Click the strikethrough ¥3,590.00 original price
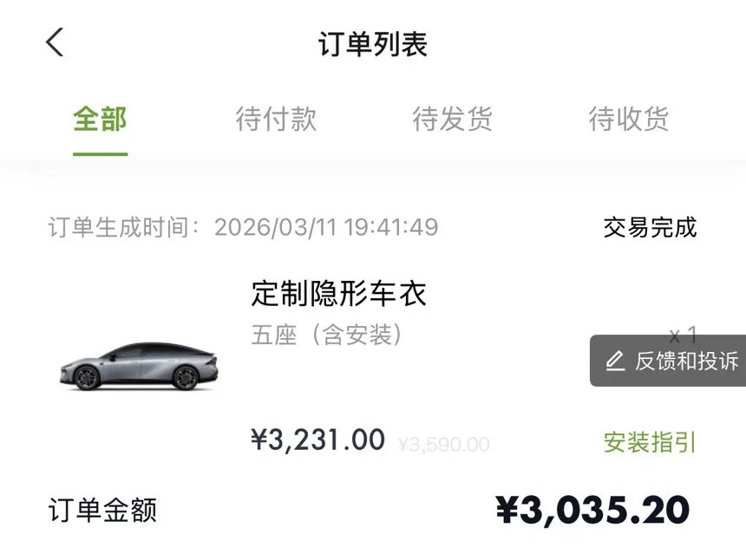This screenshot has width=746, height=560. [x=443, y=445]
